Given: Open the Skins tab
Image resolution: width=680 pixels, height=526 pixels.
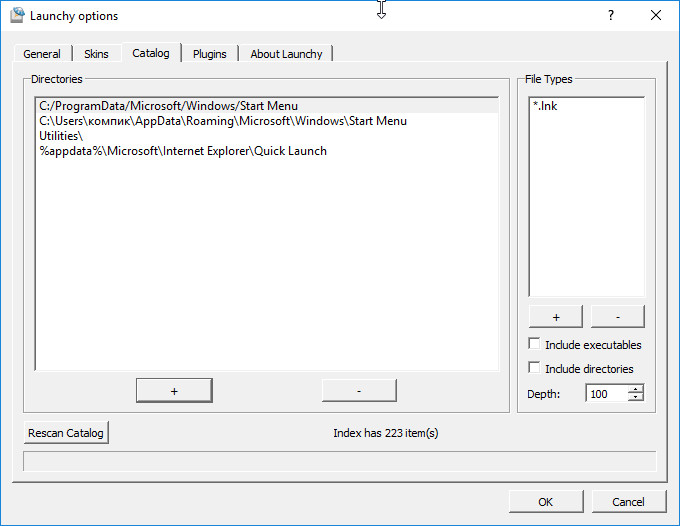Looking at the screenshot, I should point(96,54).
